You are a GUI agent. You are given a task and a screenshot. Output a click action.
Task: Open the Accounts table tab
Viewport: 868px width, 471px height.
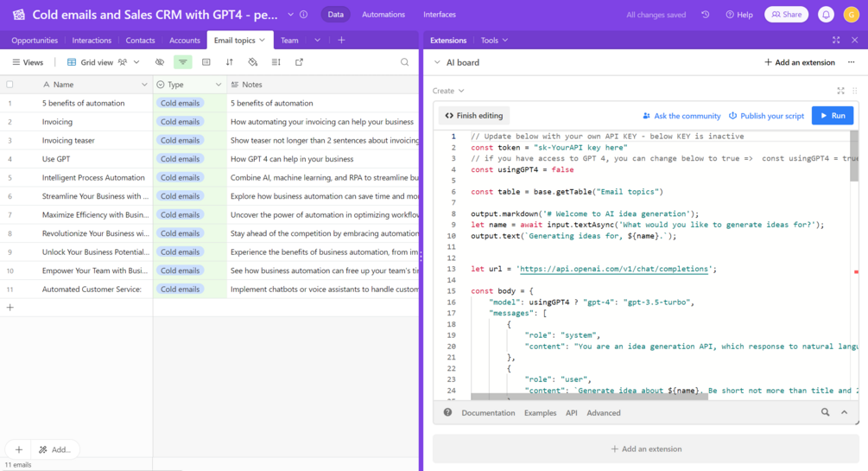[184, 40]
